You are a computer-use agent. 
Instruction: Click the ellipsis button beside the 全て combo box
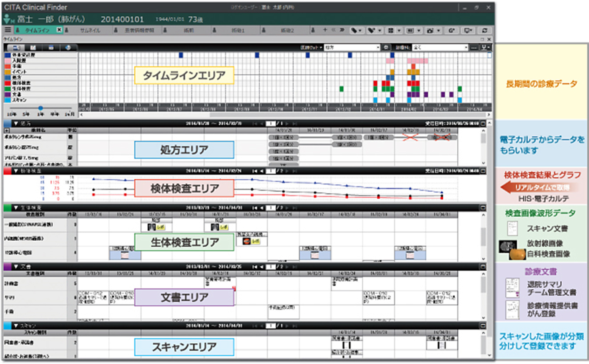474,47
